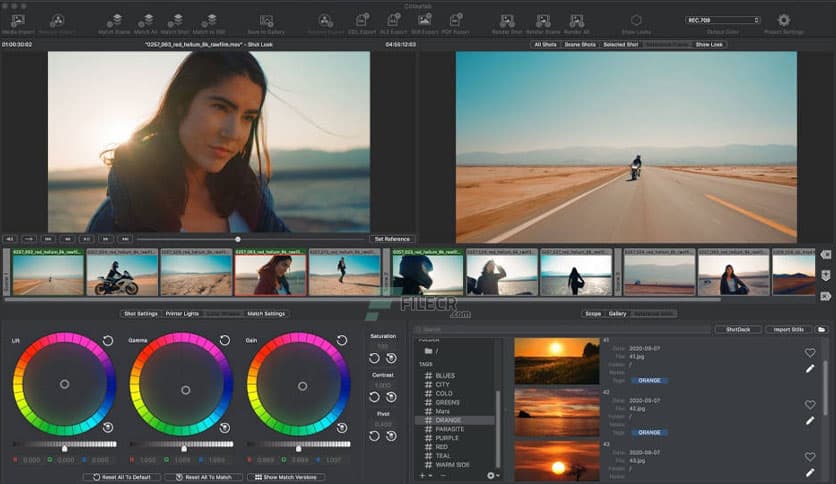The height and width of the screenshot is (484, 836).
Task: Click Reset All To Match
Action: click(204, 477)
